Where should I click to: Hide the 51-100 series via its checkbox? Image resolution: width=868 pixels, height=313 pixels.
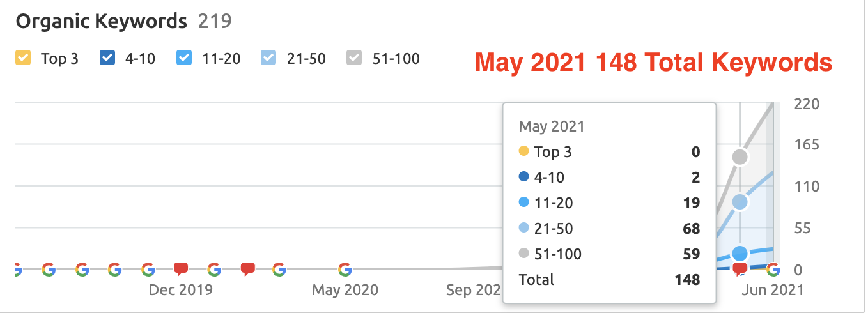tap(353, 59)
